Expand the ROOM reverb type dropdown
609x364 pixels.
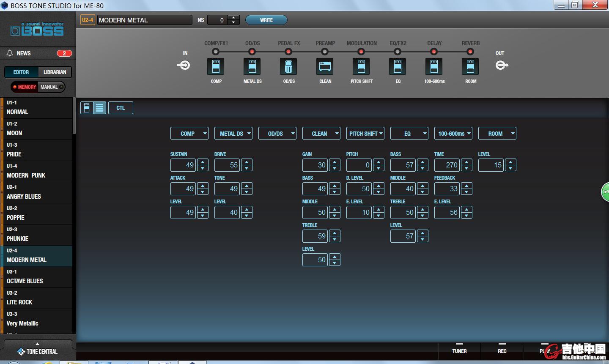pyautogui.click(x=497, y=134)
